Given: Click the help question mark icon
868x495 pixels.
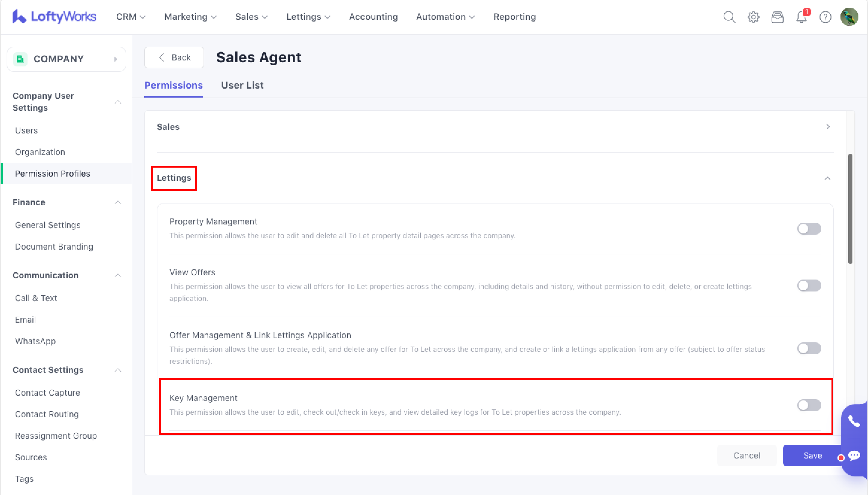Looking at the screenshot, I should pyautogui.click(x=825, y=17).
